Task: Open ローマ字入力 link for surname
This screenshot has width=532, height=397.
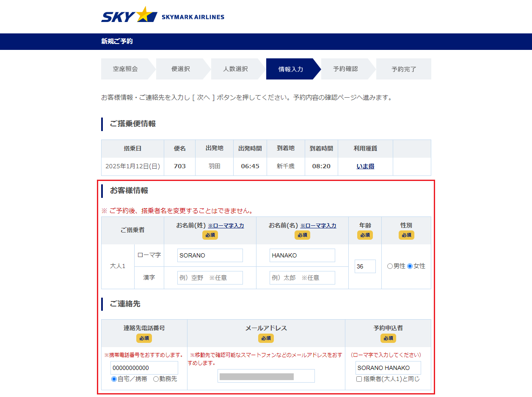Action: pos(226,226)
